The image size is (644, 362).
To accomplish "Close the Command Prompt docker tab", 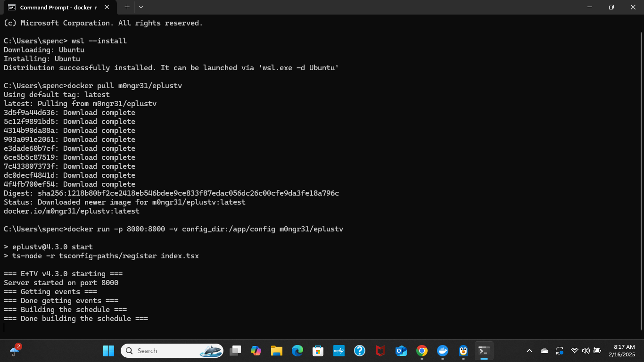I will tap(107, 8).
